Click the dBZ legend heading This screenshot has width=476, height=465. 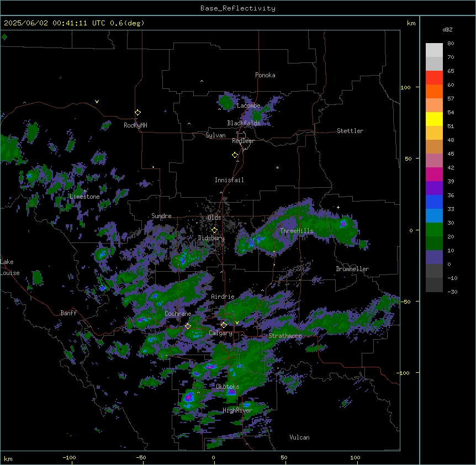[x=447, y=30]
